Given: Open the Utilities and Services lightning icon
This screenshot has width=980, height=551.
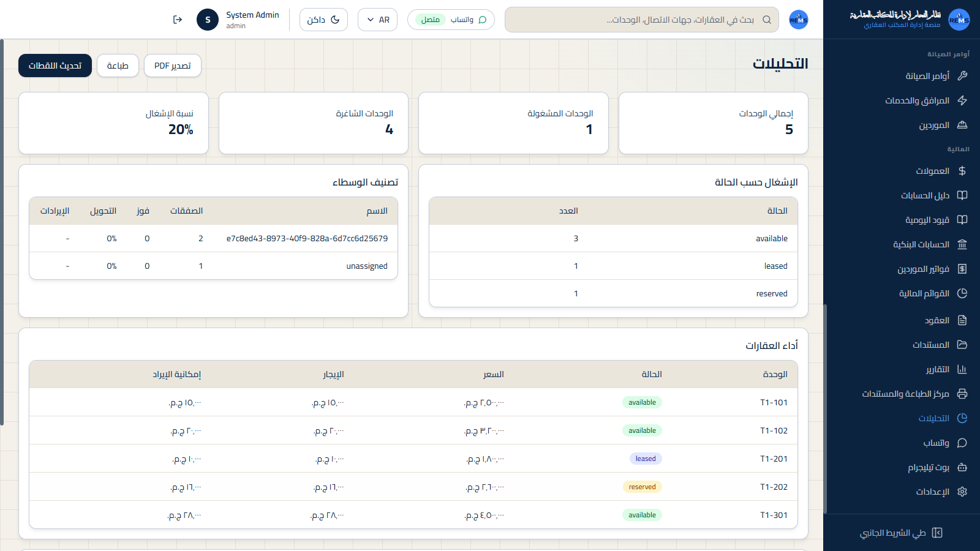Looking at the screenshot, I should point(962,100).
